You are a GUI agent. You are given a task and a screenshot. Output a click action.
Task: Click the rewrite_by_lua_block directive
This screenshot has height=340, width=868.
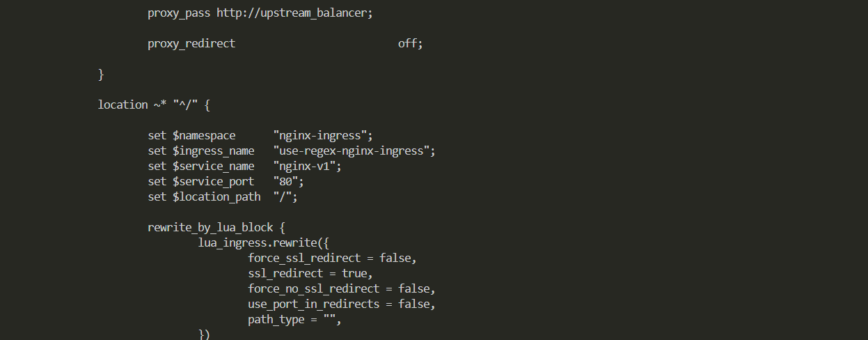click(x=210, y=227)
